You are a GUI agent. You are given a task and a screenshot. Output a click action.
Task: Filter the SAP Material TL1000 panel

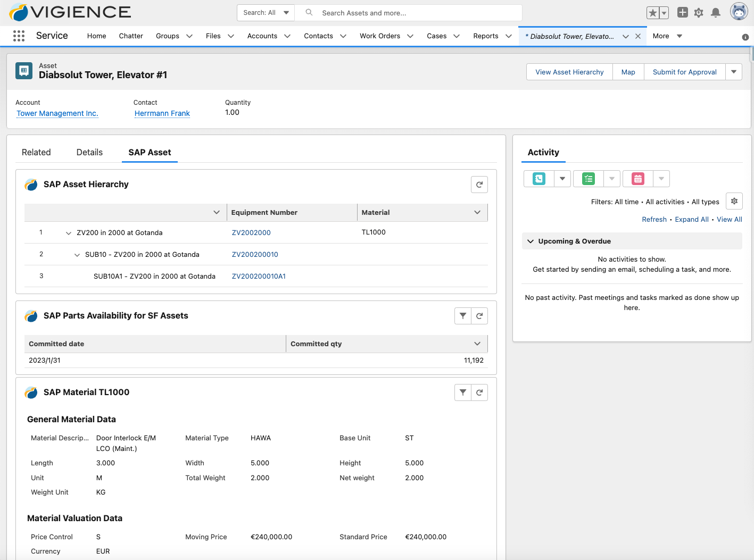tap(463, 392)
